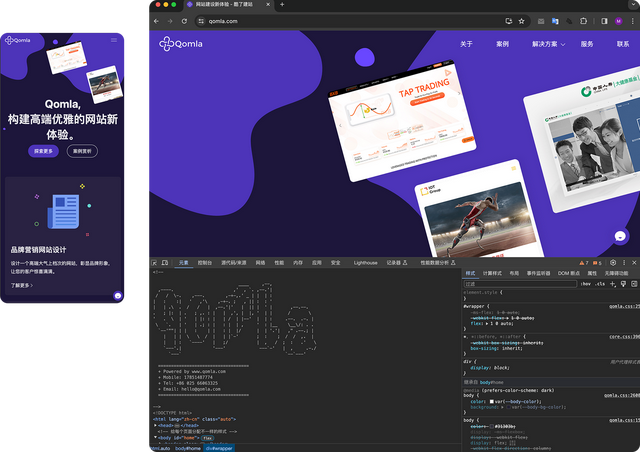This screenshot has height=452, width=640.
Task: Open site info icon in address bar
Action: click(x=201, y=21)
